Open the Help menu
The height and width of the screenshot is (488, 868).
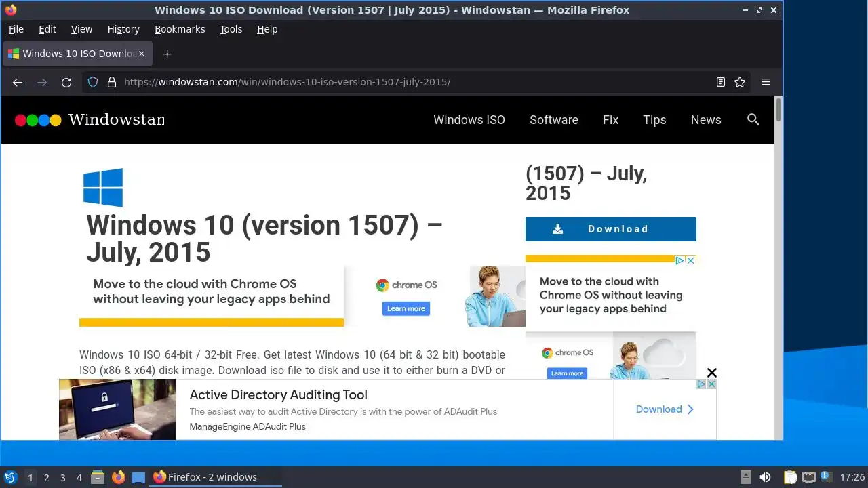pyautogui.click(x=267, y=29)
